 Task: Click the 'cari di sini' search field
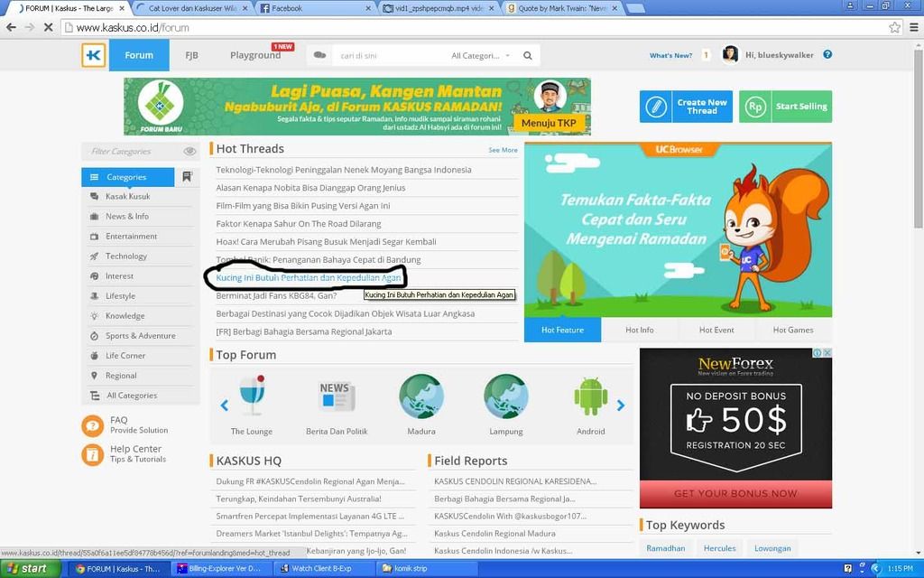pyautogui.click(x=388, y=56)
